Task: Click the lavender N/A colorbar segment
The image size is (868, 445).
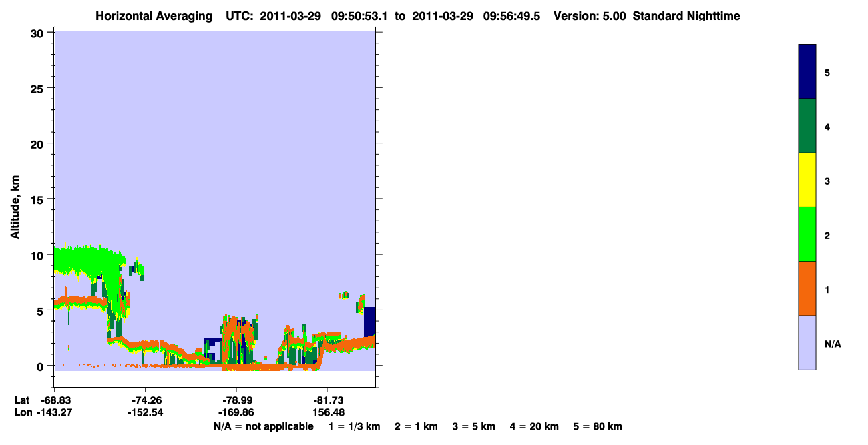Action: click(x=807, y=342)
